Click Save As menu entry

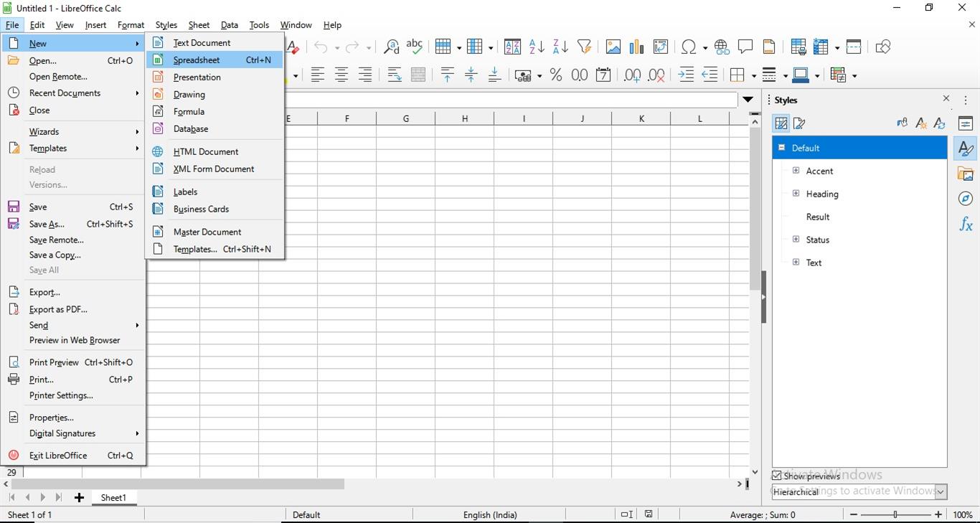tap(73, 224)
